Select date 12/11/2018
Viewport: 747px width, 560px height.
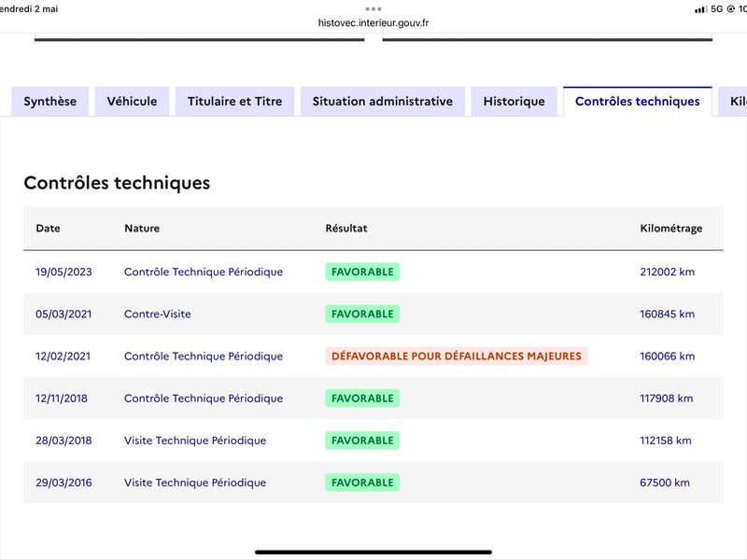tap(62, 399)
